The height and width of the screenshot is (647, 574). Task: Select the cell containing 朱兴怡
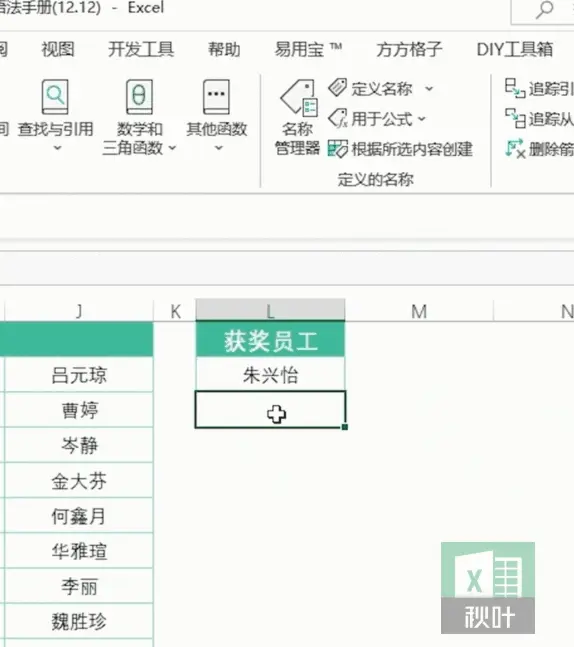click(x=270, y=374)
